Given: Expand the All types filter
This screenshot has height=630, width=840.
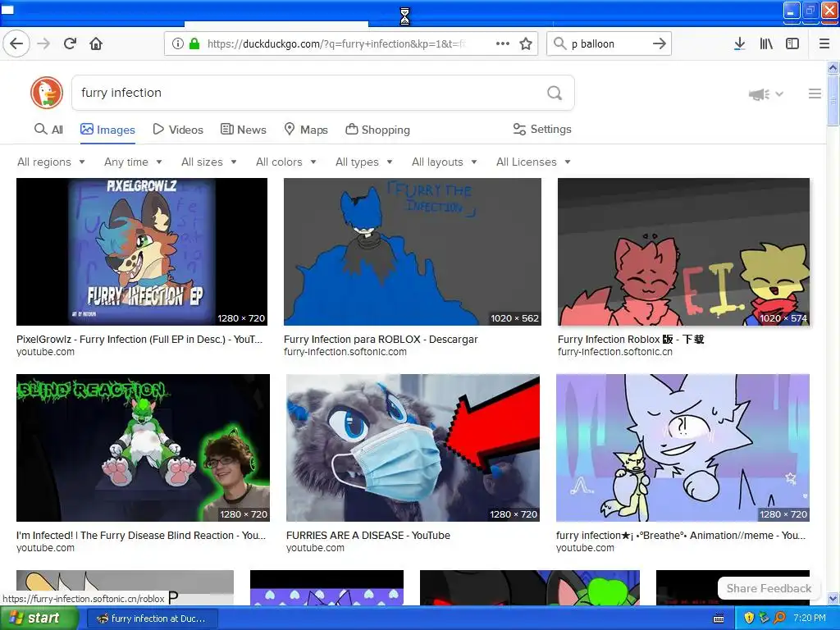Looking at the screenshot, I should 364,162.
